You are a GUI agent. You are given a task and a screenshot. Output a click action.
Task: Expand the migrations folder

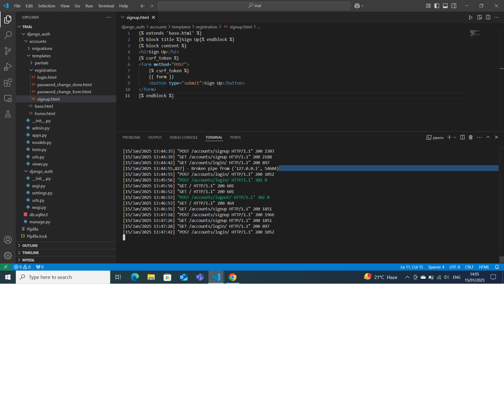(42, 48)
